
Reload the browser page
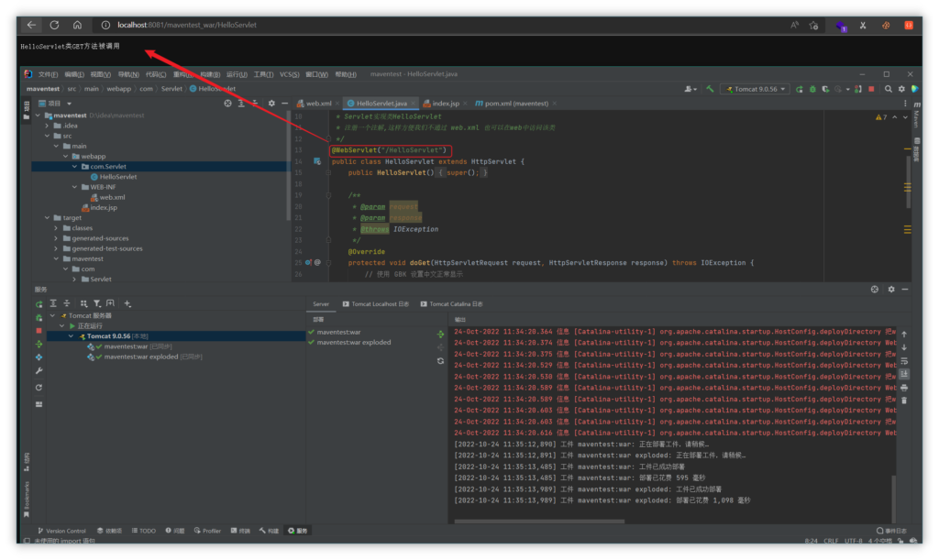tap(54, 25)
